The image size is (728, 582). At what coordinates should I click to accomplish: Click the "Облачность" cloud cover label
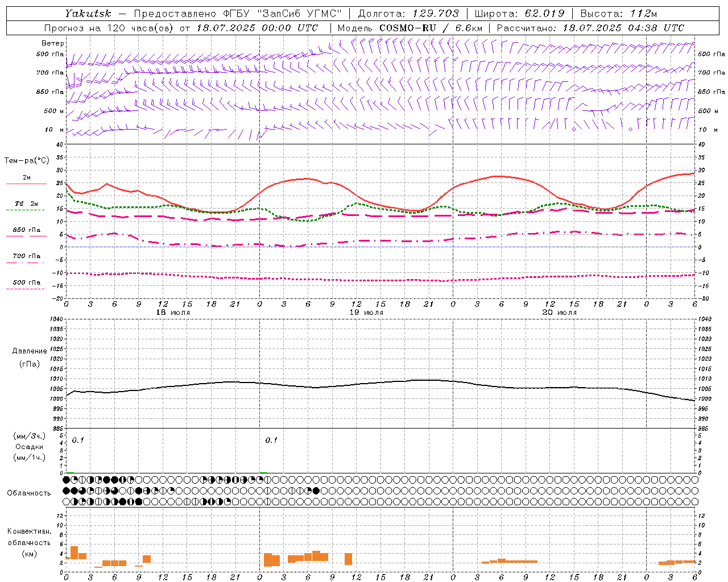point(29,493)
